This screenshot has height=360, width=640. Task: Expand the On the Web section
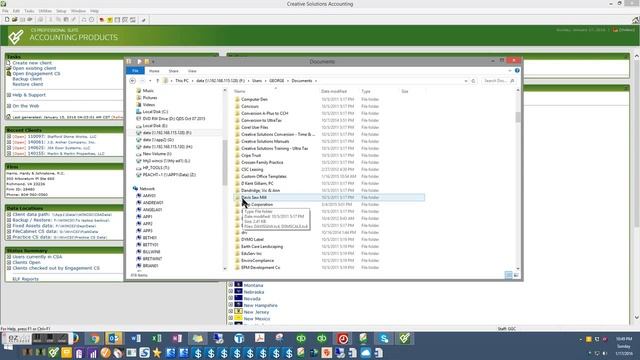[x=9, y=106]
